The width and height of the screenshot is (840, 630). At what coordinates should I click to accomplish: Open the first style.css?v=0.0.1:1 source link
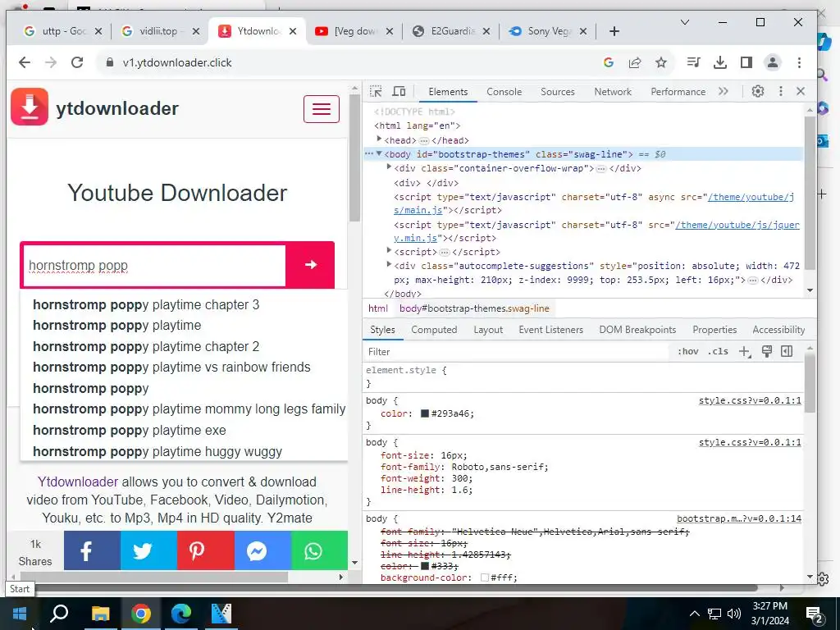750,400
